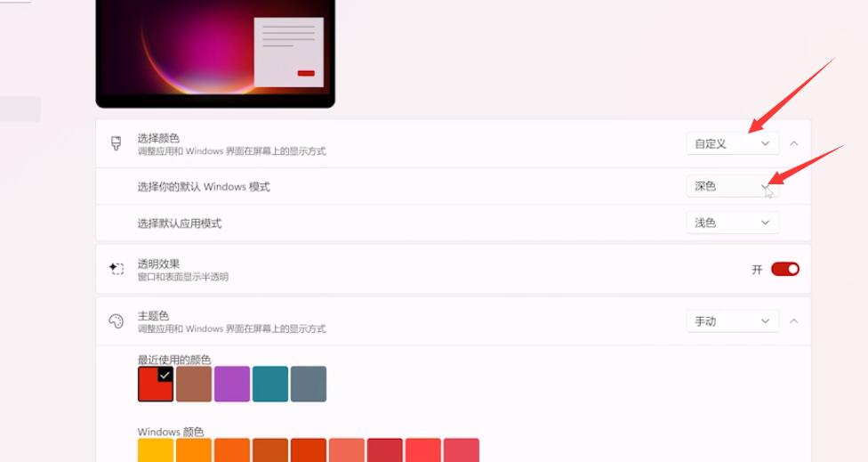Image resolution: width=868 pixels, height=462 pixels.
Task: Open the 浅色 app mode dropdown
Action: coord(733,223)
